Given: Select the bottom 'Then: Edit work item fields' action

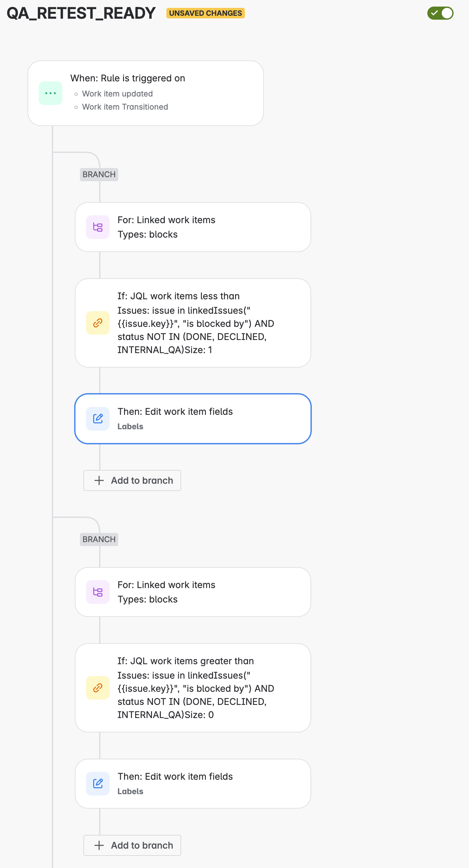Looking at the screenshot, I should 193,783.
